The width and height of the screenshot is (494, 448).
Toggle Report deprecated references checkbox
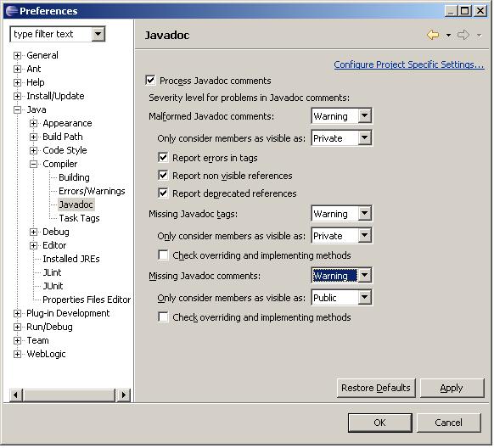pyautogui.click(x=163, y=193)
